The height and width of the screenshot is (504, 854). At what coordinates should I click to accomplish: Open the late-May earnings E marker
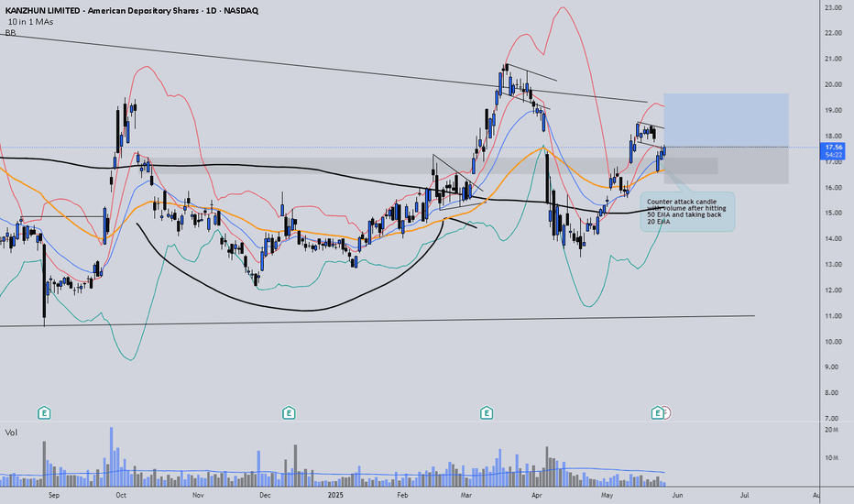pyautogui.click(x=657, y=413)
